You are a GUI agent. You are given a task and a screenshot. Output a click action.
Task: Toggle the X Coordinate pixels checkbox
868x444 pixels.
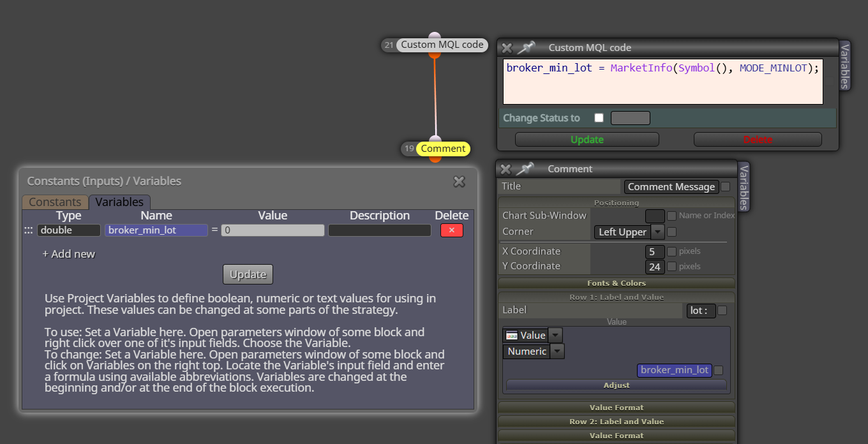671,251
